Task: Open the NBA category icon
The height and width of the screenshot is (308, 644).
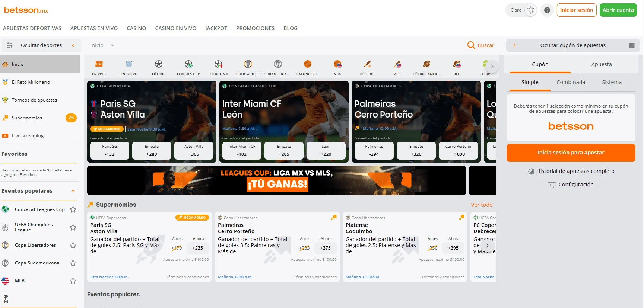Action: click(337, 64)
